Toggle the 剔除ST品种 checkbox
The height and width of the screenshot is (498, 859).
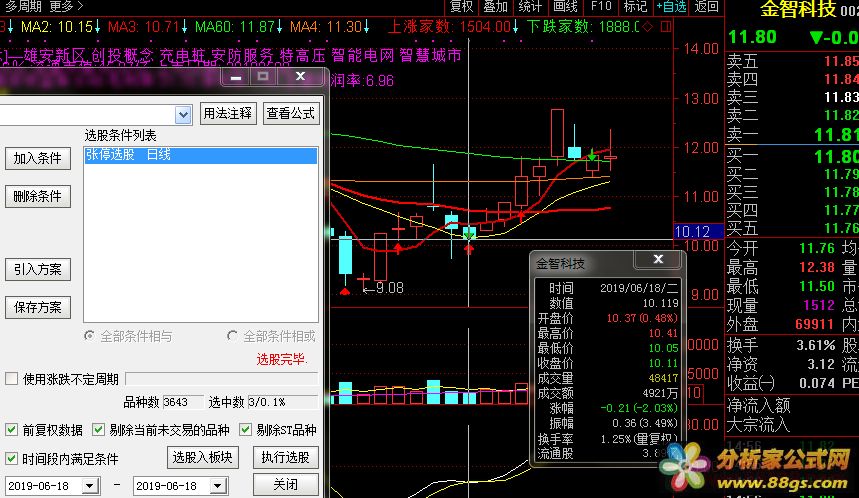click(245, 430)
